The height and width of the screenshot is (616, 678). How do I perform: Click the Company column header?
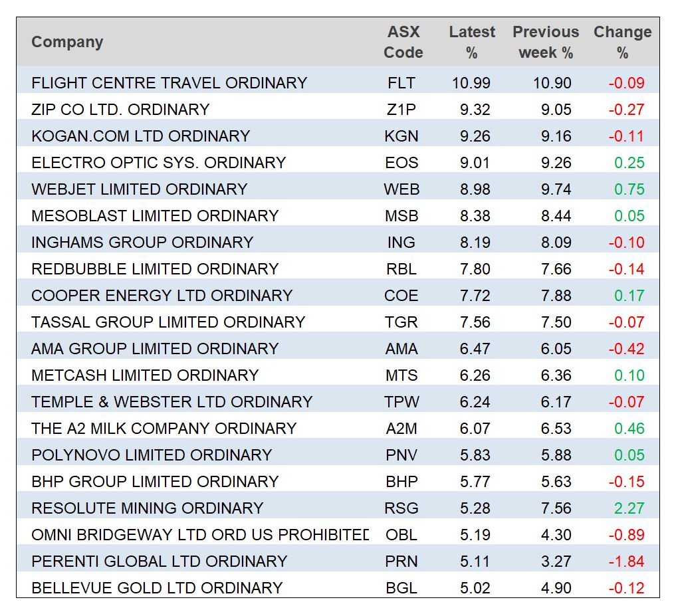(67, 42)
